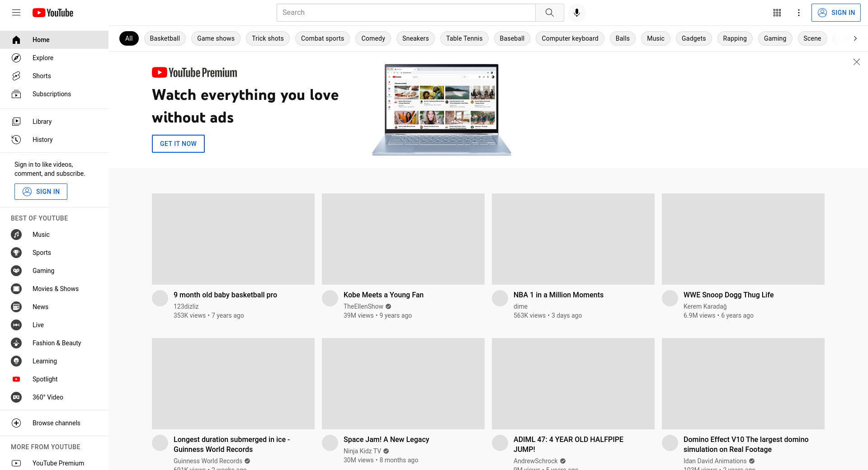
Task: Click the search magnifier button
Action: point(549,13)
